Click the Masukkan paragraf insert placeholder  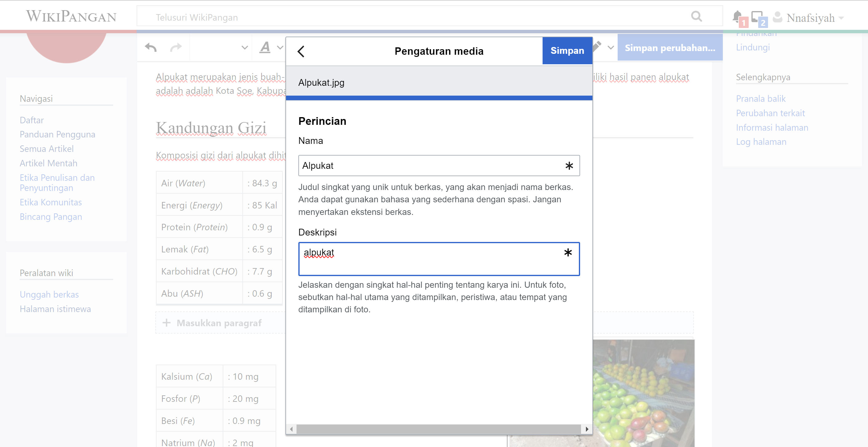point(219,323)
